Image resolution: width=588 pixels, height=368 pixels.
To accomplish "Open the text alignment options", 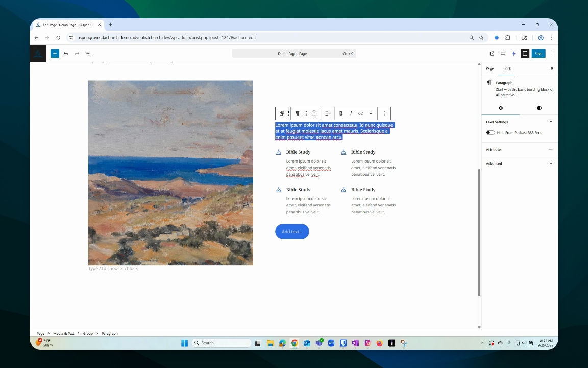I will (x=327, y=113).
